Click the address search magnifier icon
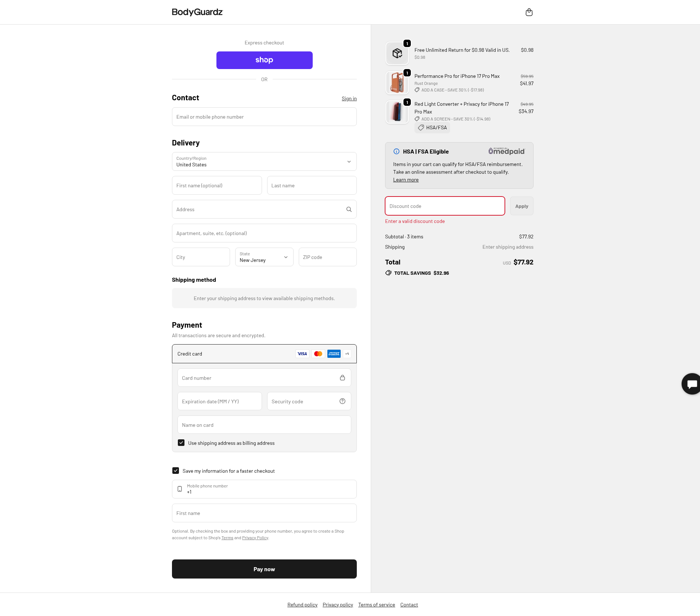 tap(349, 209)
